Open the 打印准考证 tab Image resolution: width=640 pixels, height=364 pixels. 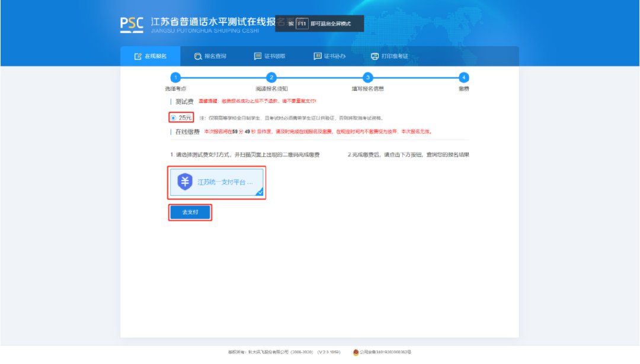tap(389, 56)
